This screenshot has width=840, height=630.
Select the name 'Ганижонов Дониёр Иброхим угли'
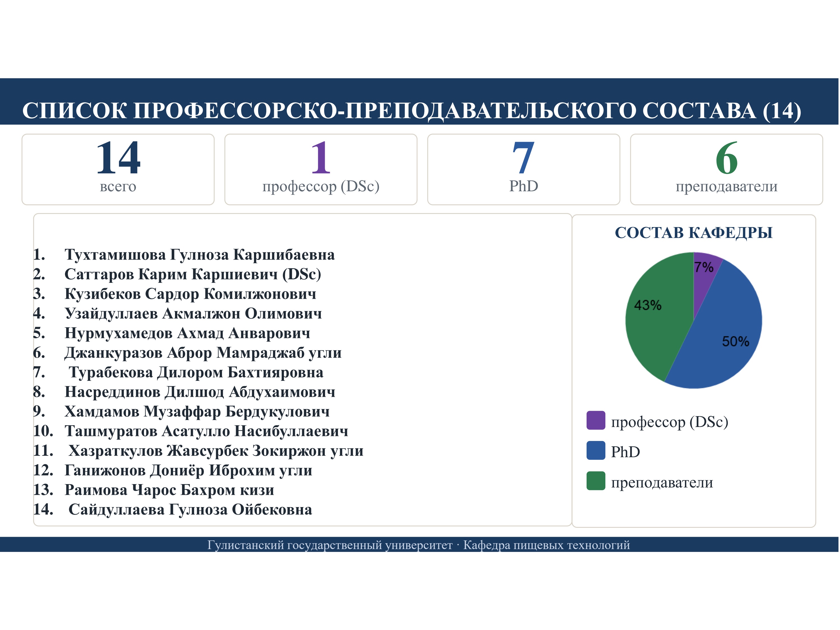point(188,470)
